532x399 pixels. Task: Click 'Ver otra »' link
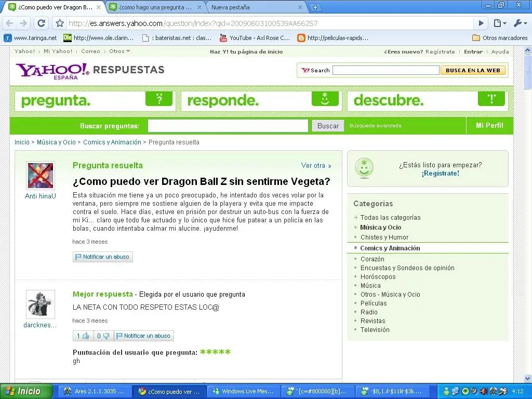coord(316,166)
